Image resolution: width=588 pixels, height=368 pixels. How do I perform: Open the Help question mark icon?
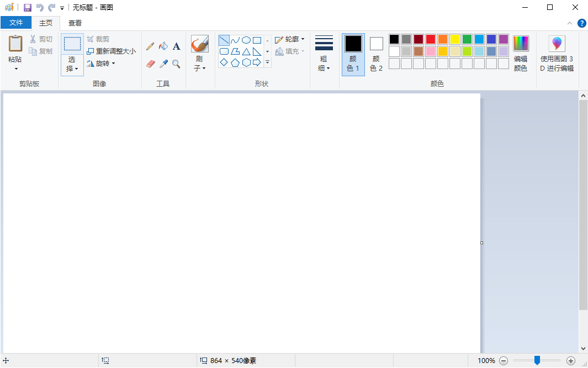point(581,23)
